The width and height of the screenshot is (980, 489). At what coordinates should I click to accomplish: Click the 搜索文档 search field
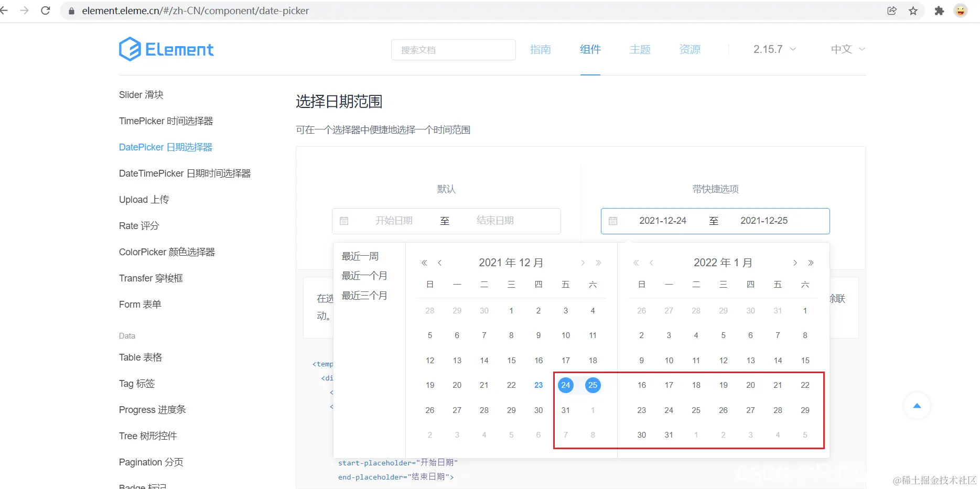pyautogui.click(x=454, y=50)
